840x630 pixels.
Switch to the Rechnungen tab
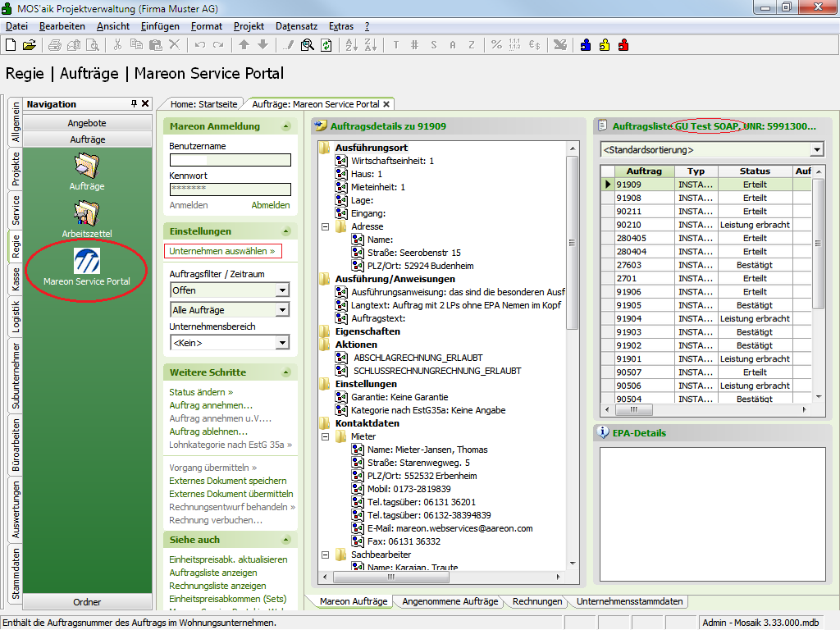pyautogui.click(x=537, y=601)
